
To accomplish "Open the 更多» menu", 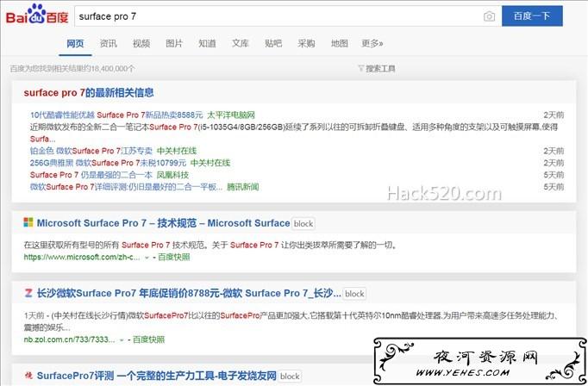I will click(x=372, y=43).
